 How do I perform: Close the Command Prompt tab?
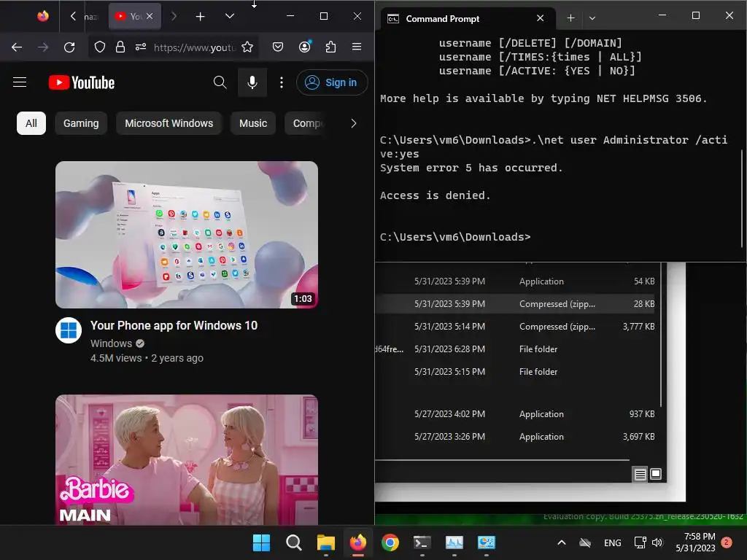click(541, 18)
